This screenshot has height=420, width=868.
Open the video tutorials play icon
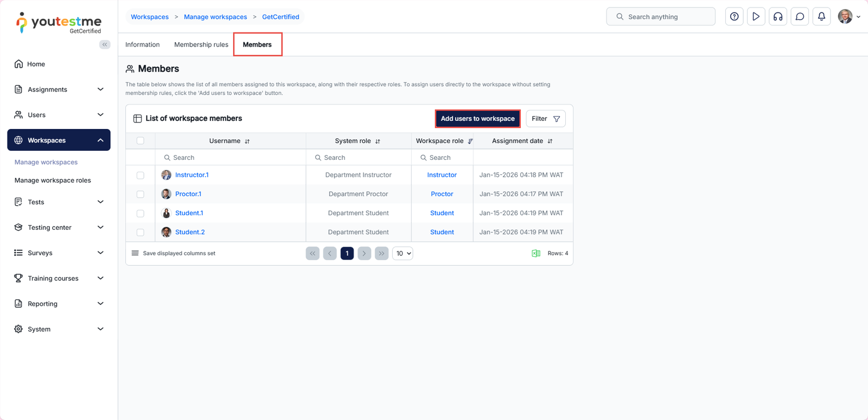click(x=756, y=17)
